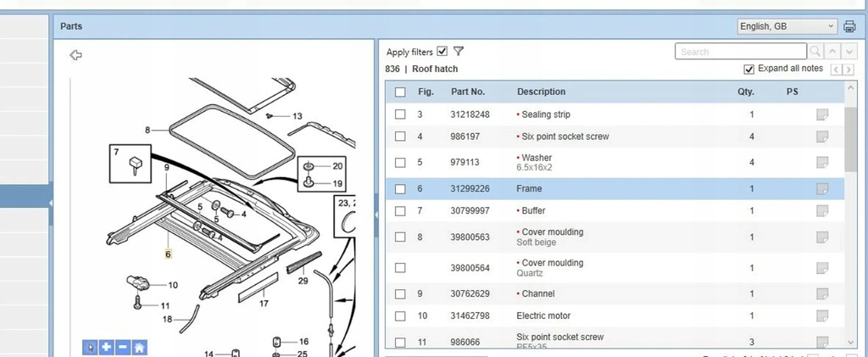Focus the Search input field

tap(741, 52)
